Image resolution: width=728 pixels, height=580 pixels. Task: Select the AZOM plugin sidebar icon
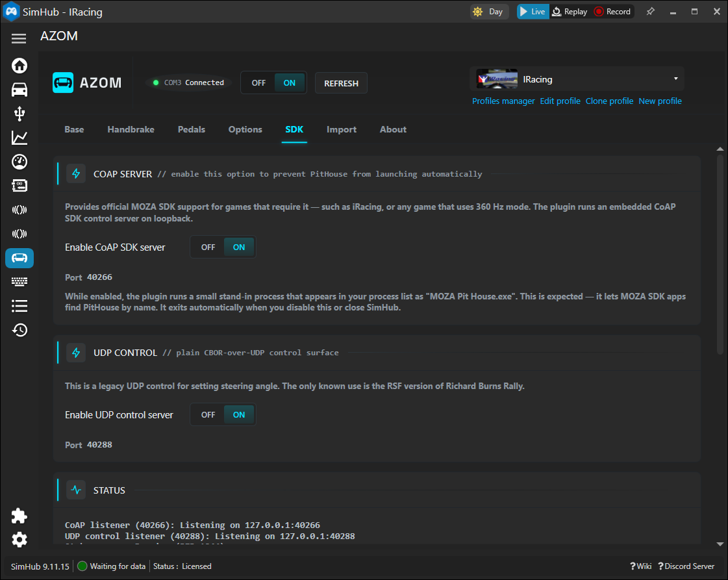[x=19, y=258]
